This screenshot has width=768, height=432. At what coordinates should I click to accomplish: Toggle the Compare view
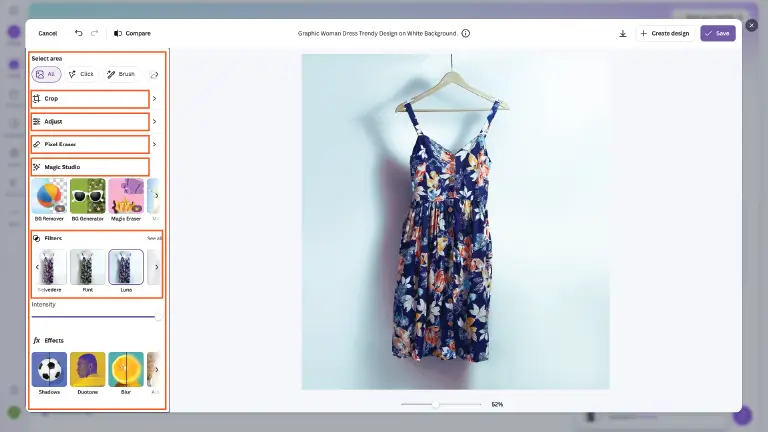(132, 33)
